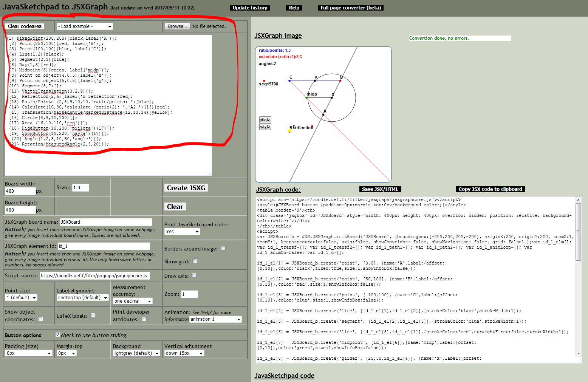Click the 'näytä' show button in graph
The image size is (588, 382).
point(265,127)
